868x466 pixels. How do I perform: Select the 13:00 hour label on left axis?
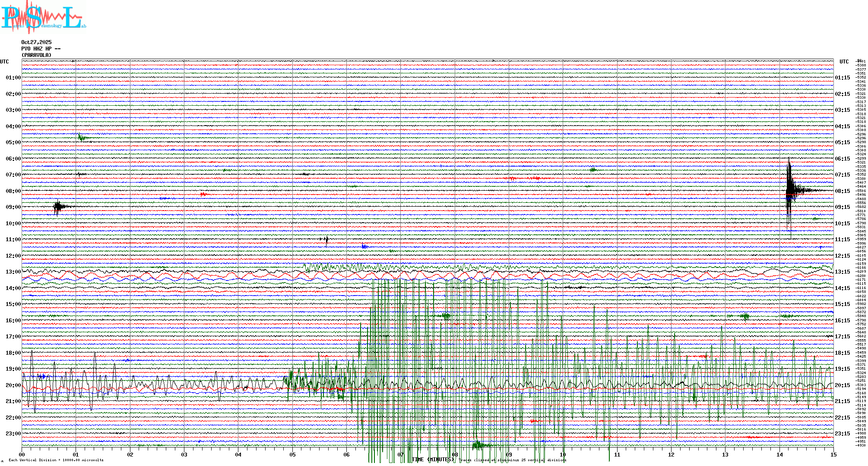[x=13, y=272]
